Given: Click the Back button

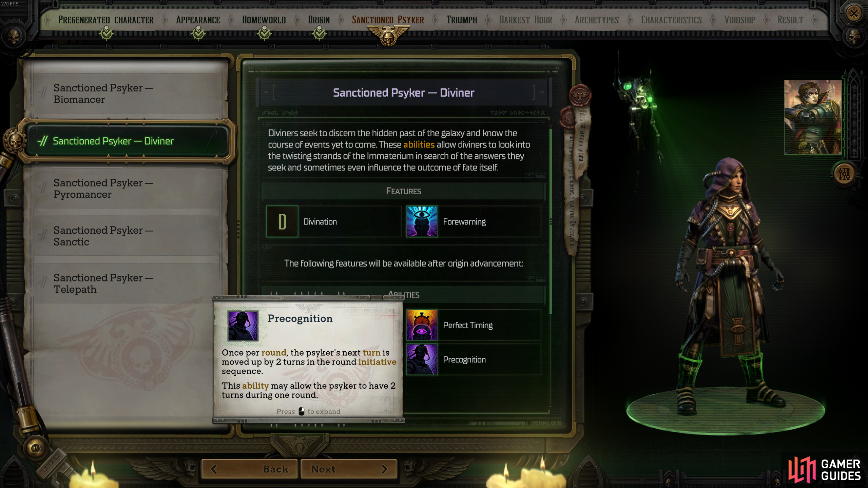Looking at the screenshot, I should [x=250, y=469].
